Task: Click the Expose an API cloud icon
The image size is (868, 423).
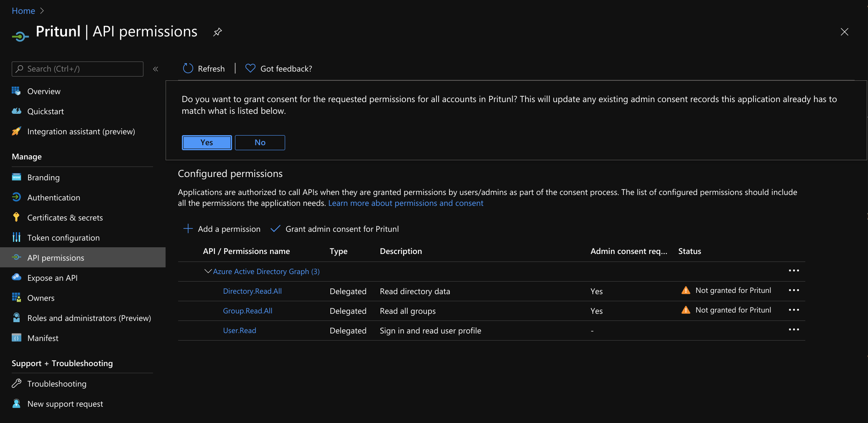Action: coord(16,277)
